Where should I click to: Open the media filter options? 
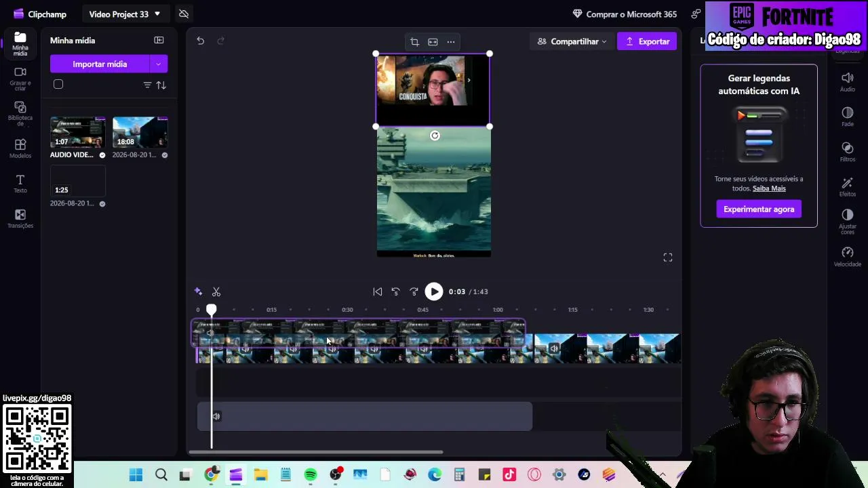tap(147, 85)
